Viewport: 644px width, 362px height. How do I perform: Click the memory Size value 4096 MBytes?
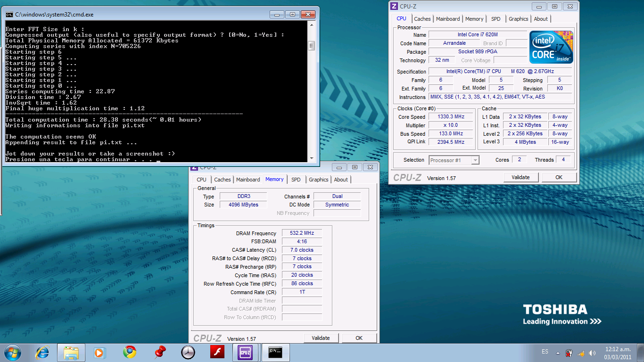243,205
